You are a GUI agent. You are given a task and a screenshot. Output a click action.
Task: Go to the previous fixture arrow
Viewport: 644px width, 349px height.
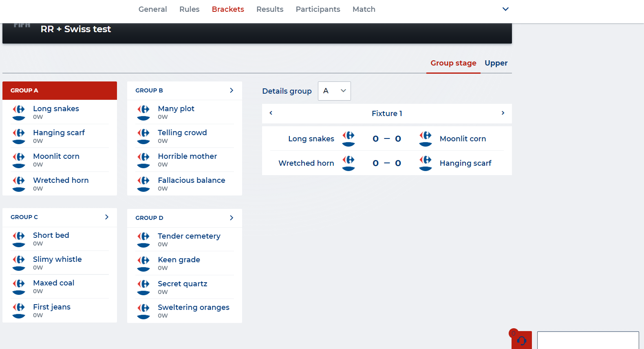pyautogui.click(x=271, y=113)
